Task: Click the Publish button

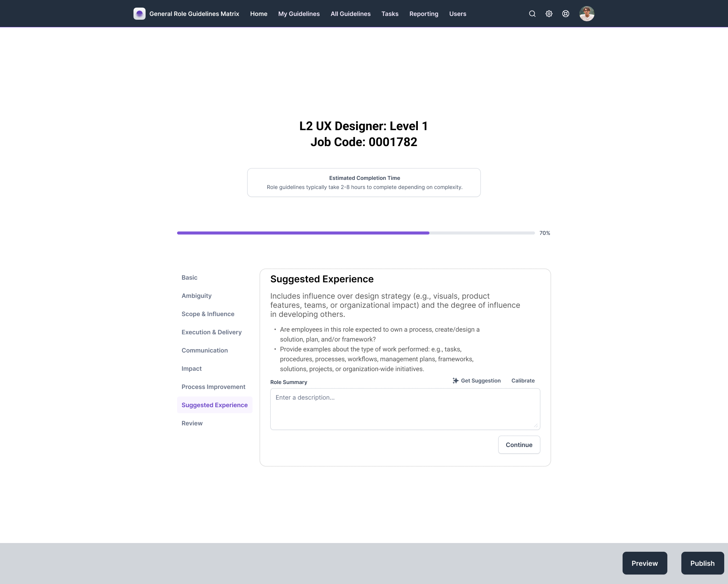Action: pyautogui.click(x=702, y=563)
